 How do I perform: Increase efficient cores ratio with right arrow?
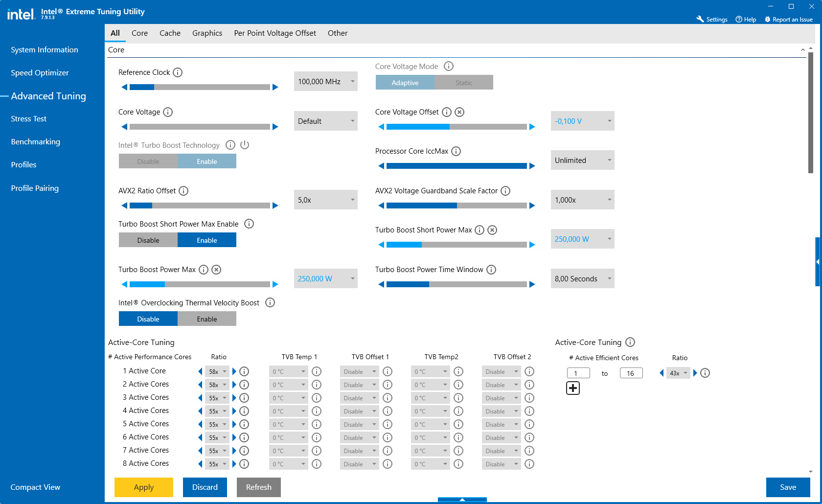coord(695,373)
